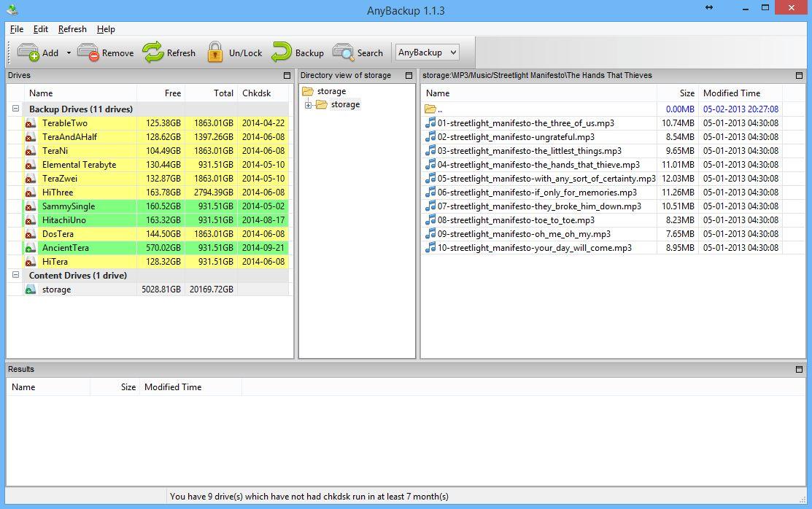Select the root storage folder in tree
This screenshot has height=509, width=812.
point(331,91)
